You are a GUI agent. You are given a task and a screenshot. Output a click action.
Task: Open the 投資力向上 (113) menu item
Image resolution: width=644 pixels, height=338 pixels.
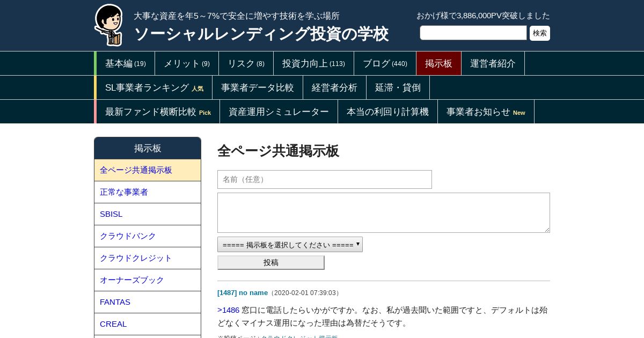click(313, 63)
